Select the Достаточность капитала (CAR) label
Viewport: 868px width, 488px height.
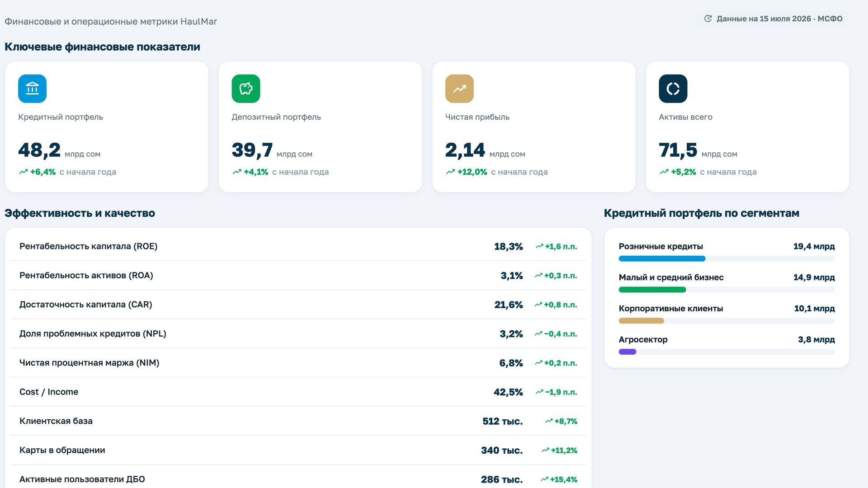(x=86, y=305)
